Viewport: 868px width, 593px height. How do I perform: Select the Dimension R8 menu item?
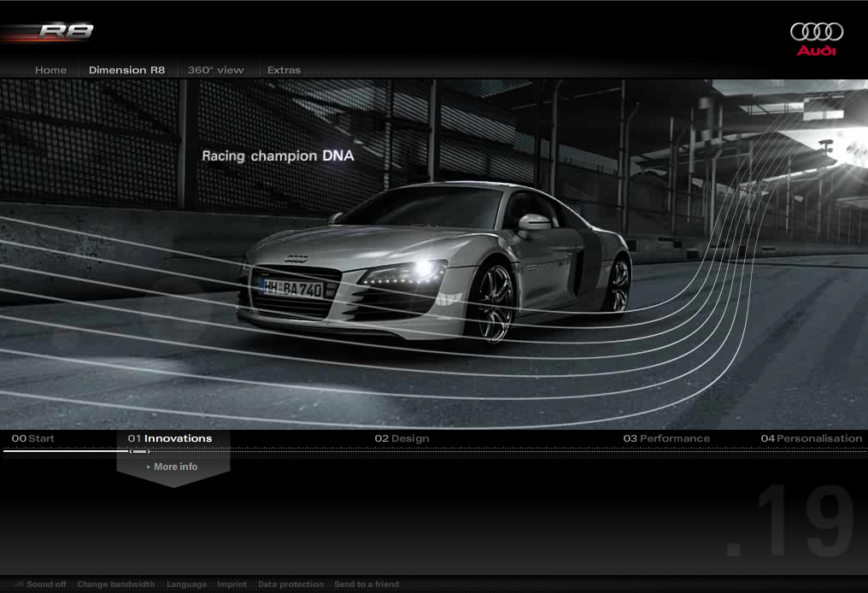(x=126, y=70)
